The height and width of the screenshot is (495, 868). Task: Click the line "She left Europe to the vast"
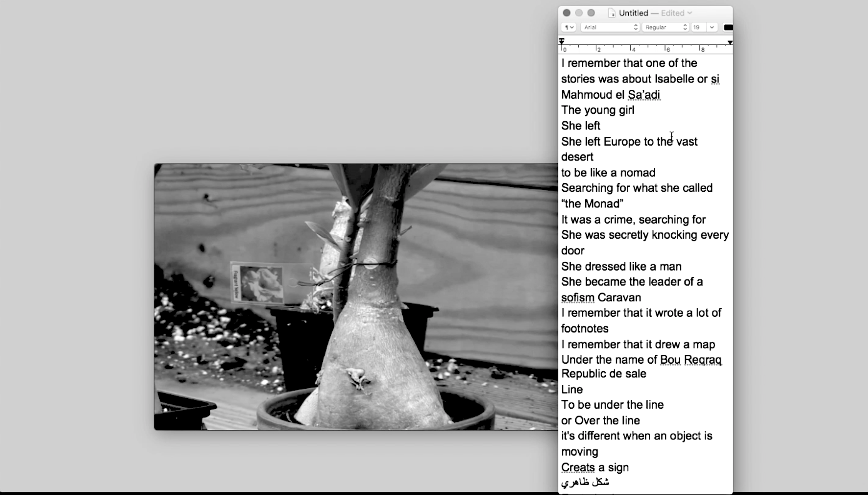point(629,141)
